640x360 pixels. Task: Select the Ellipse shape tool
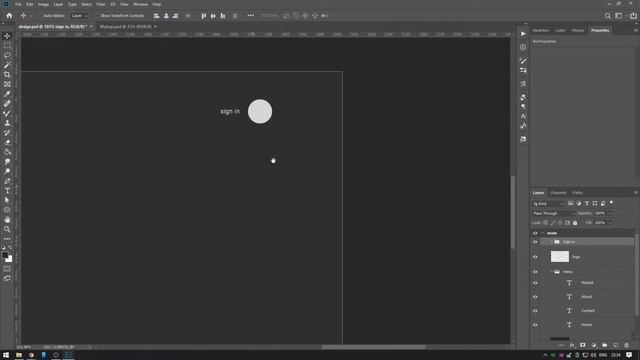pos(7,210)
